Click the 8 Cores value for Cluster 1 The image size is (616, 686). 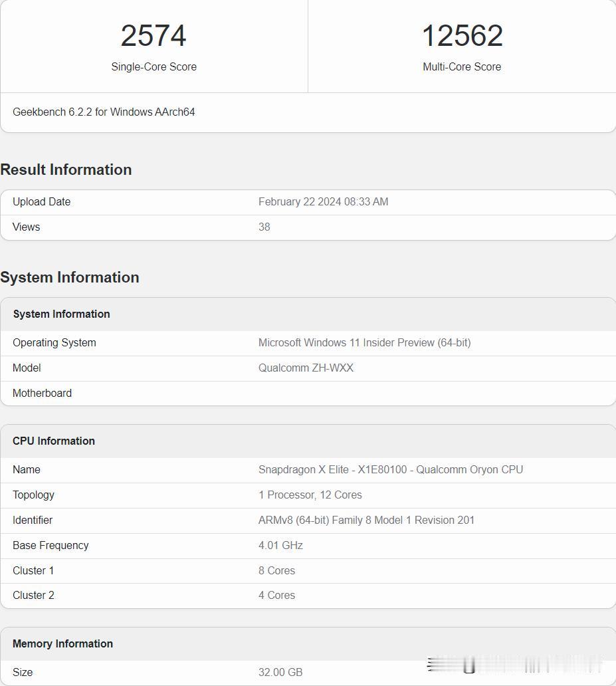(276, 570)
